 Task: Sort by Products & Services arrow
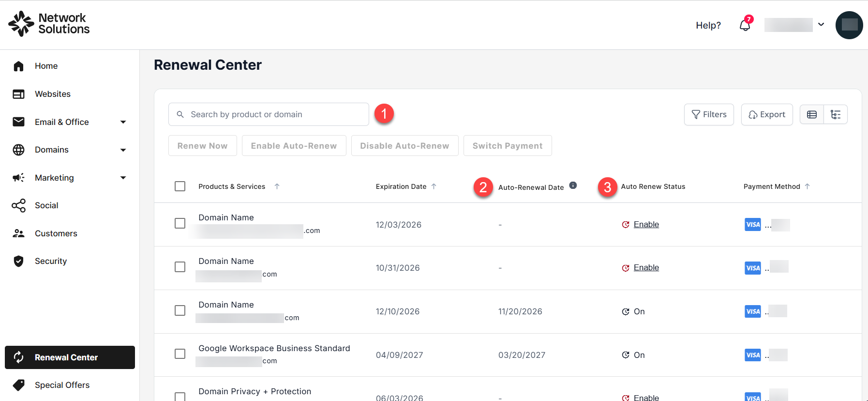[x=277, y=186]
